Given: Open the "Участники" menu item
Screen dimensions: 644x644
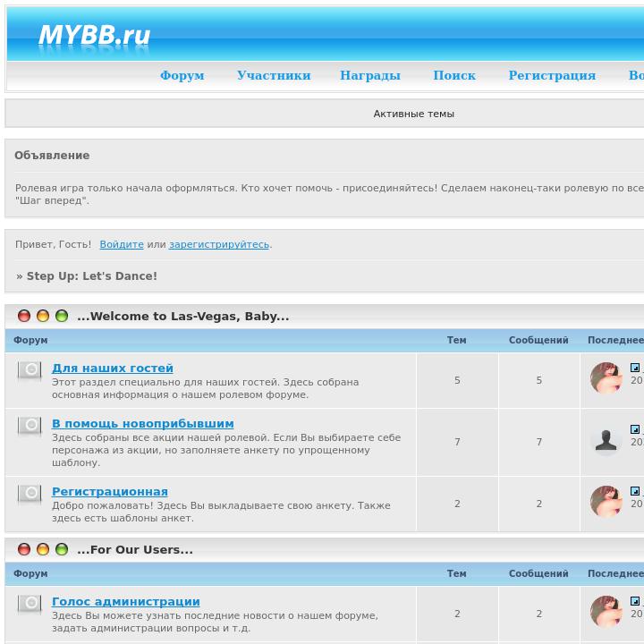Looking at the screenshot, I should (x=274, y=75).
